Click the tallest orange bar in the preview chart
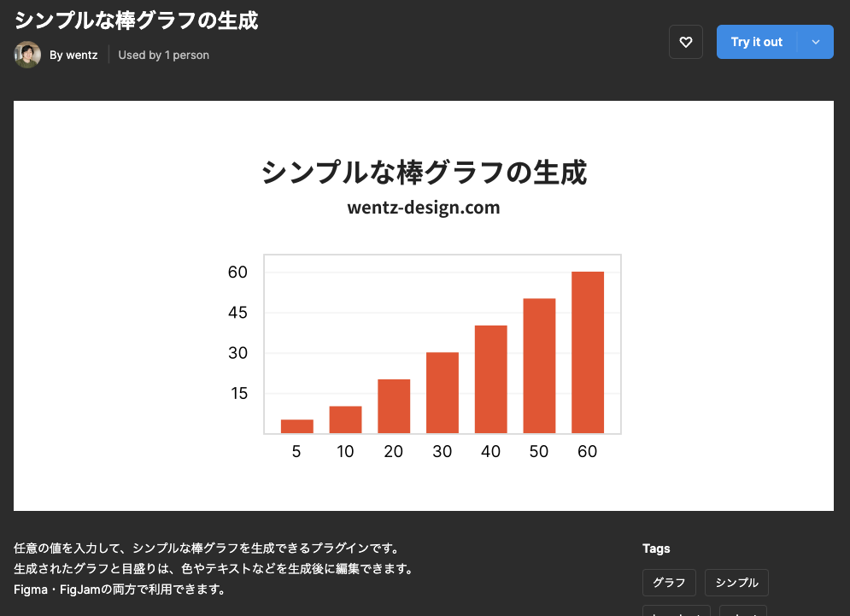 tap(587, 350)
